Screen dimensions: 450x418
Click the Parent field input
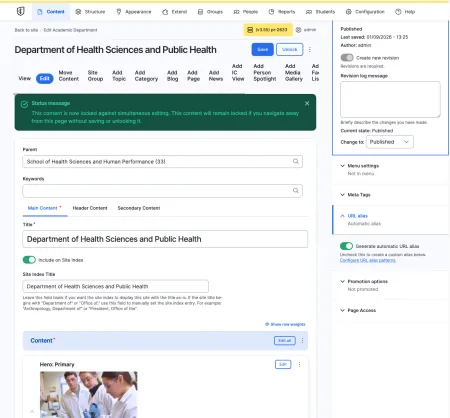point(163,162)
